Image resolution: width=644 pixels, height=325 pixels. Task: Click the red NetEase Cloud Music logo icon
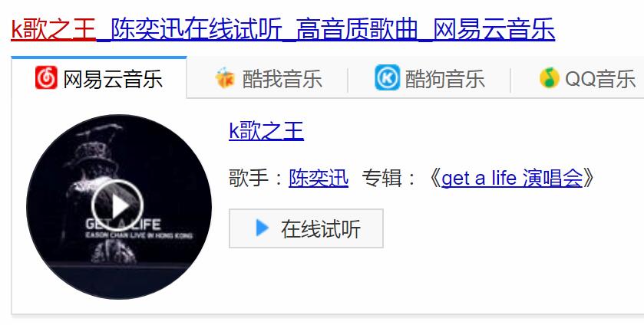click(46, 77)
